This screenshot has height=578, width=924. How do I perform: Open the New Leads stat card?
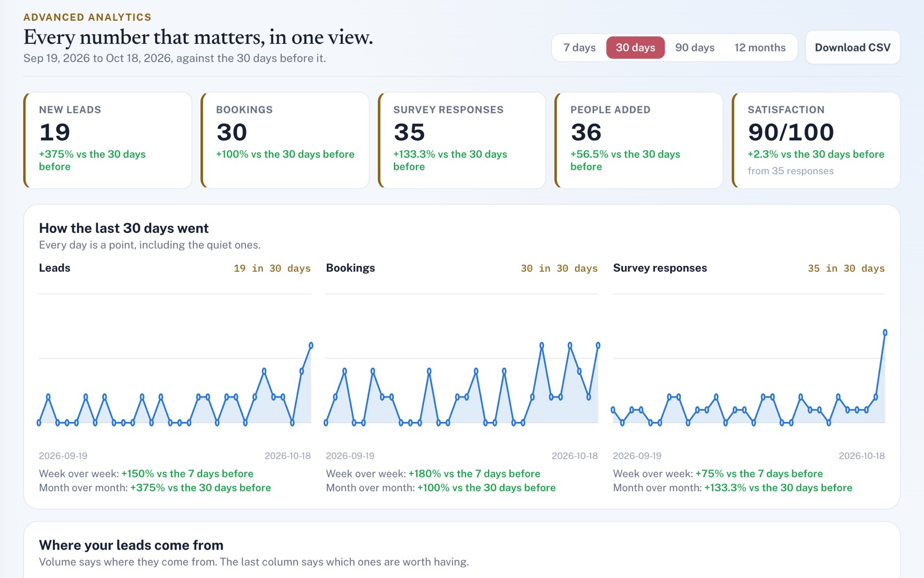(x=107, y=140)
